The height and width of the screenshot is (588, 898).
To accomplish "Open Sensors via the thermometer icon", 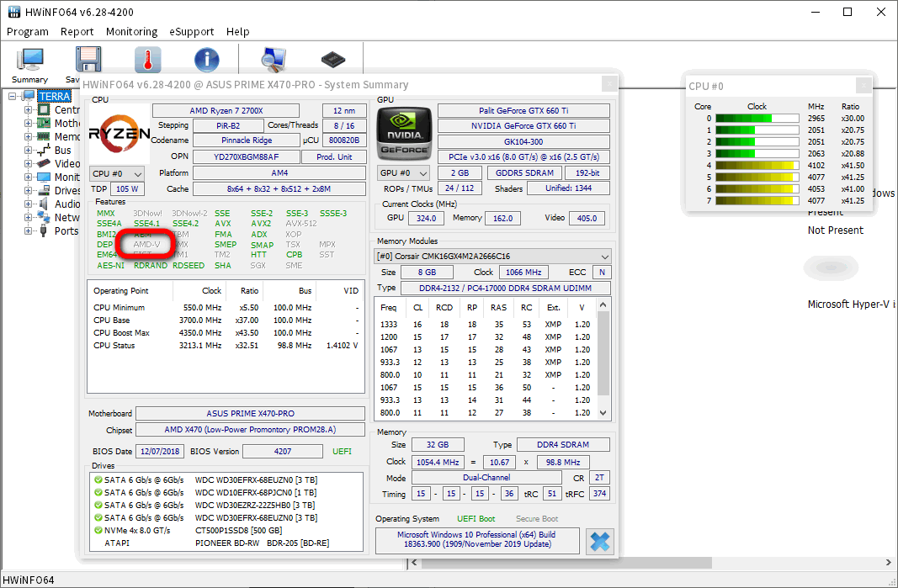I will [148, 60].
